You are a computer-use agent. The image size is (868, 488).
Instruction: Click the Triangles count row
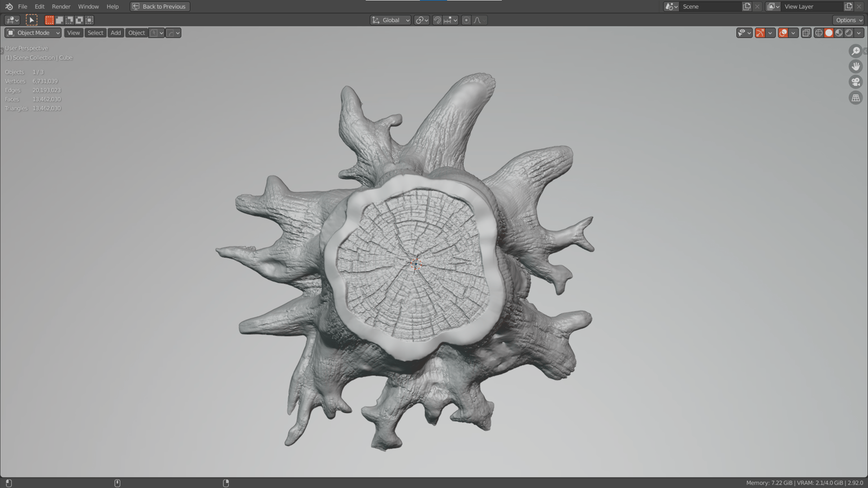pyautogui.click(x=33, y=108)
